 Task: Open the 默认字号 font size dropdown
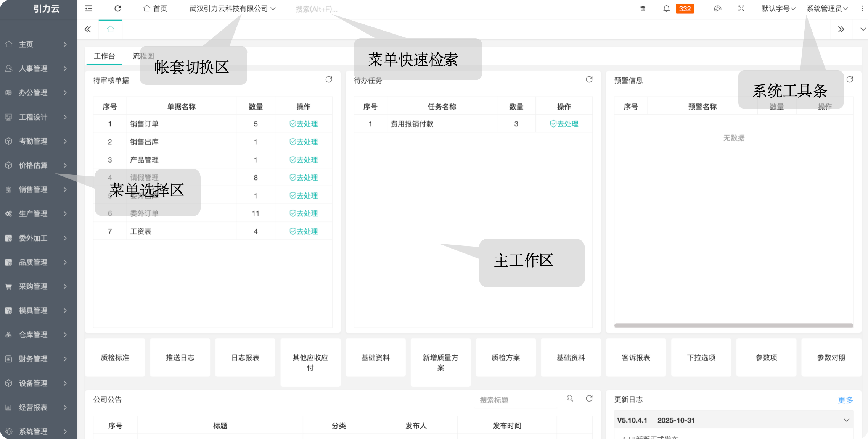pyautogui.click(x=778, y=9)
